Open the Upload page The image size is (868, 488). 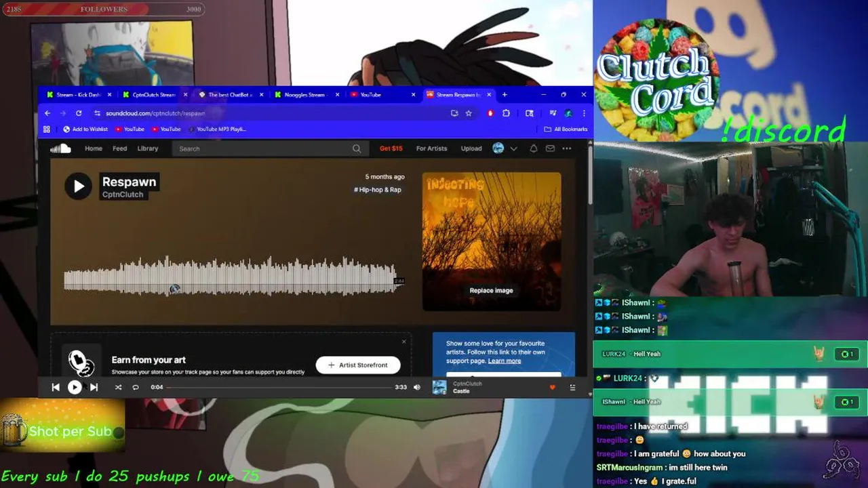pos(471,148)
